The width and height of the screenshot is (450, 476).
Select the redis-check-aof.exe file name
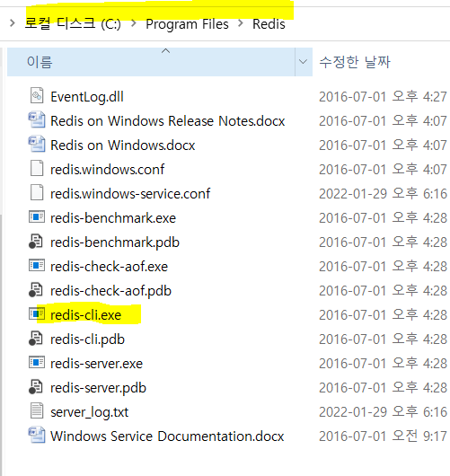[x=109, y=267]
